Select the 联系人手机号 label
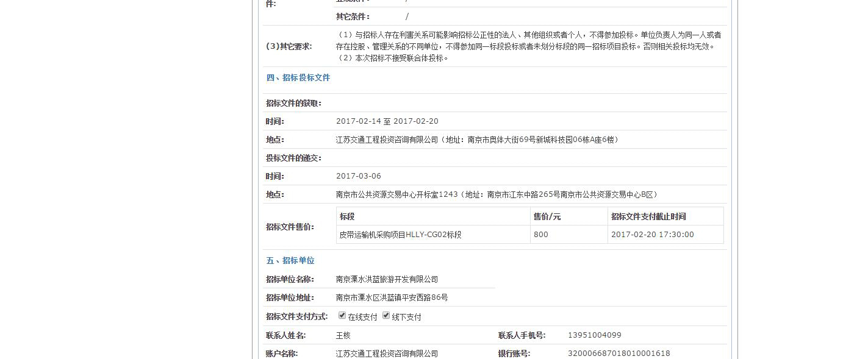 click(522, 335)
